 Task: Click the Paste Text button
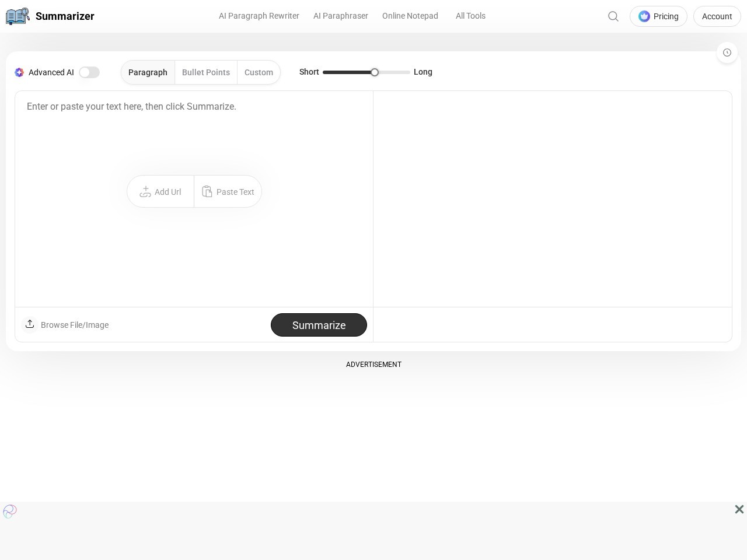pos(228,192)
